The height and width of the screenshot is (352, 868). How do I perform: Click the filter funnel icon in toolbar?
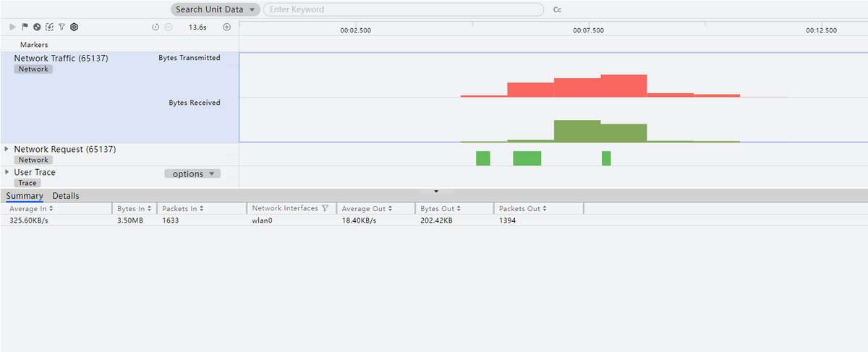[61, 27]
